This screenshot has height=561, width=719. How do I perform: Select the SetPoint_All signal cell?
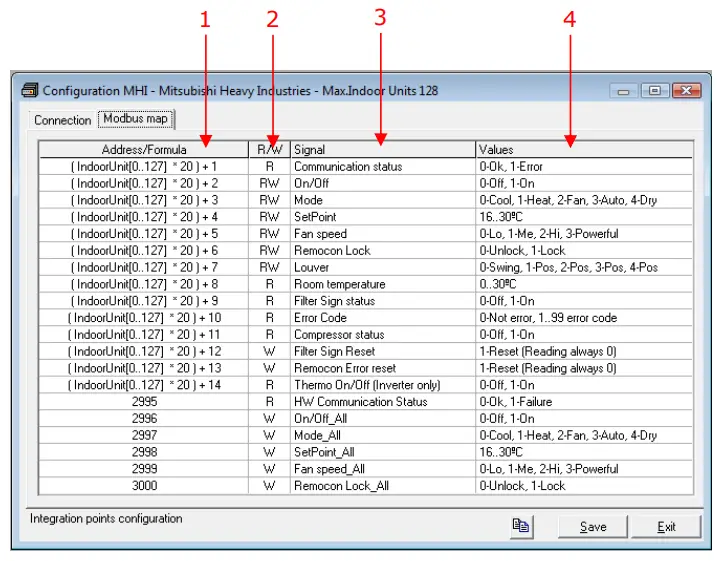pyautogui.click(x=383, y=452)
